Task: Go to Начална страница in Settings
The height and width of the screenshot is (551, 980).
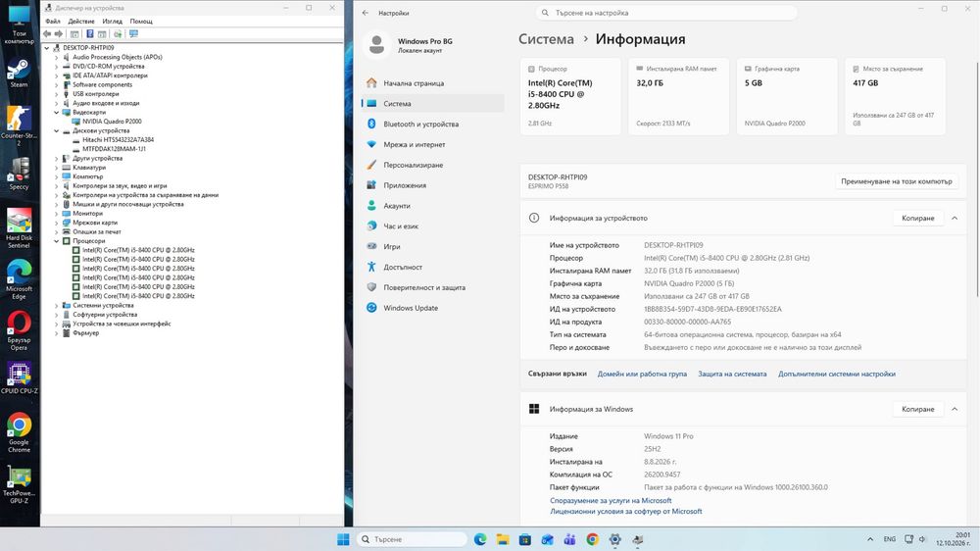Action: click(432, 83)
